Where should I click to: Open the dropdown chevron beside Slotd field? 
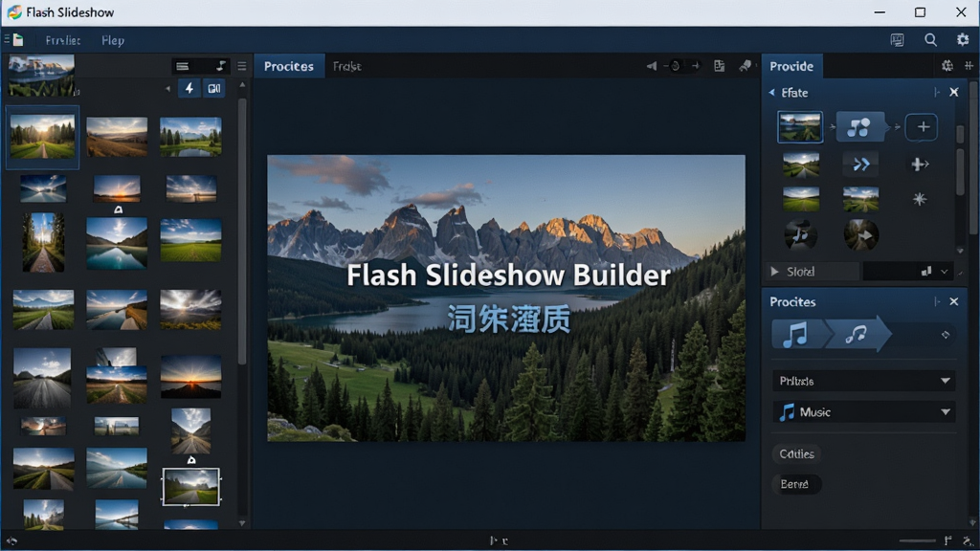pos(945,272)
